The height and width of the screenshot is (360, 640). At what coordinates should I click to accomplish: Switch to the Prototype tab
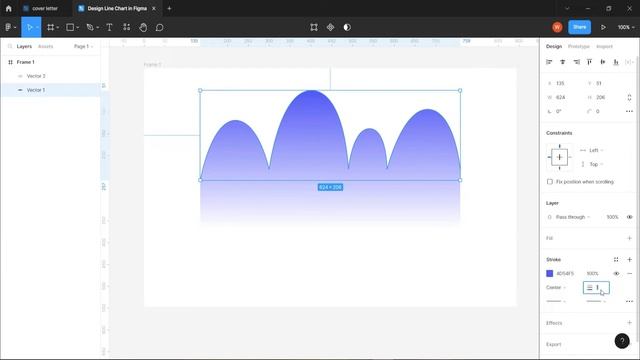579,47
